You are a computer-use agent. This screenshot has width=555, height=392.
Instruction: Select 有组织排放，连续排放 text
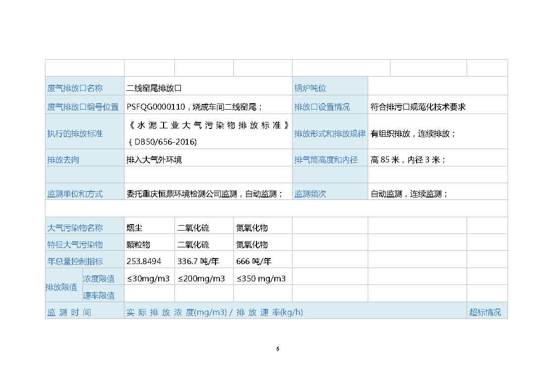coord(410,134)
